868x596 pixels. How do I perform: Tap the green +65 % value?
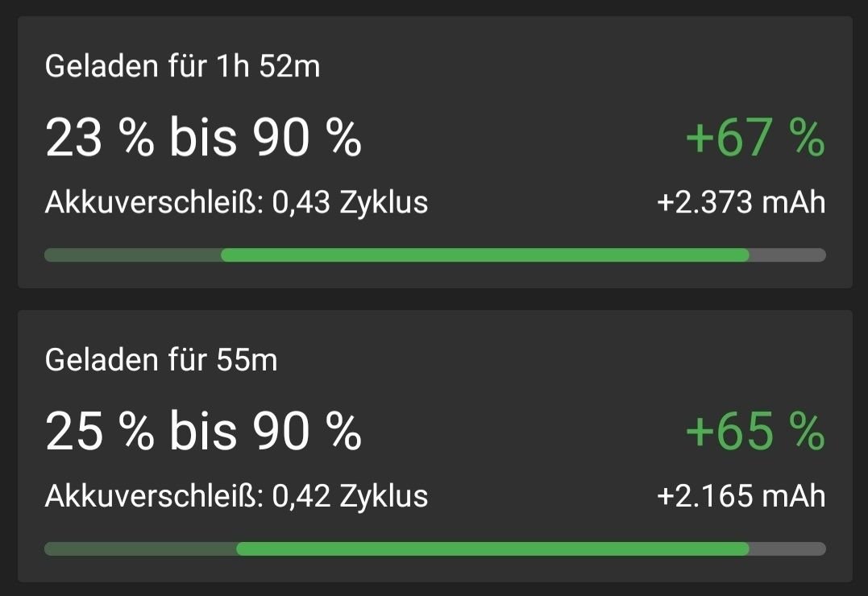point(756,431)
